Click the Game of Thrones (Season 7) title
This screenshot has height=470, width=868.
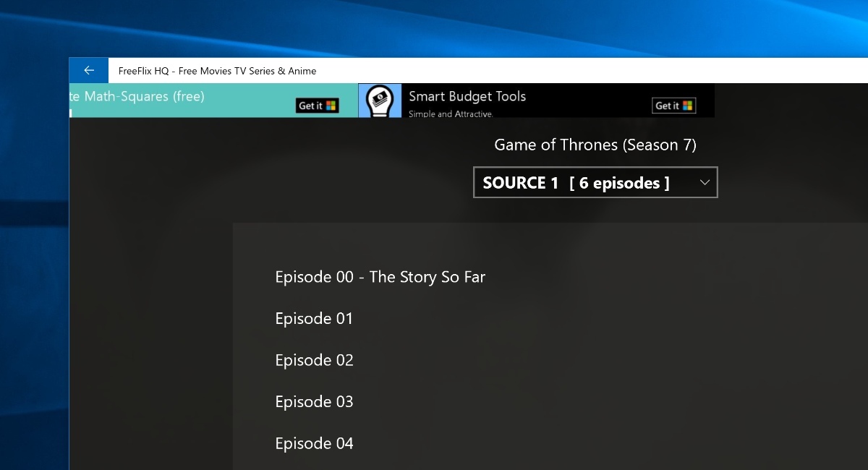(595, 145)
